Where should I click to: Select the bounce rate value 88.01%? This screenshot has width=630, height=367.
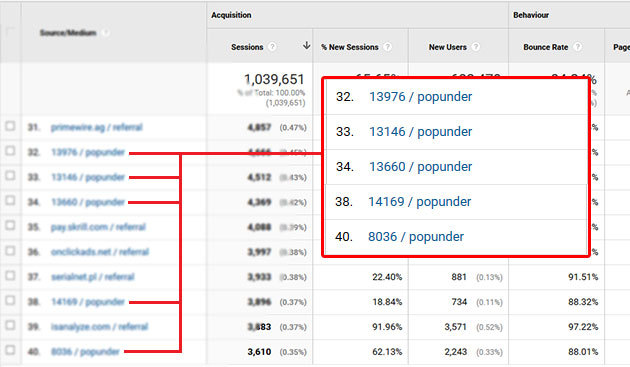click(583, 352)
